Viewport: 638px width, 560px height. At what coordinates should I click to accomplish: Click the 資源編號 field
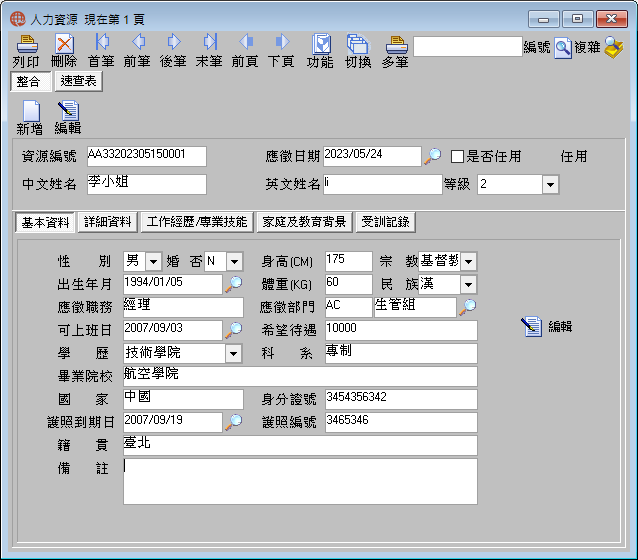point(146,156)
